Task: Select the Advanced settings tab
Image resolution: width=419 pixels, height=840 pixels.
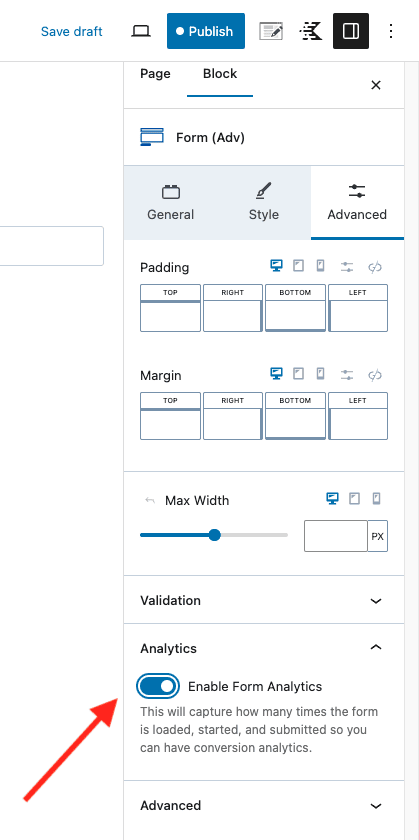Action: 357,203
